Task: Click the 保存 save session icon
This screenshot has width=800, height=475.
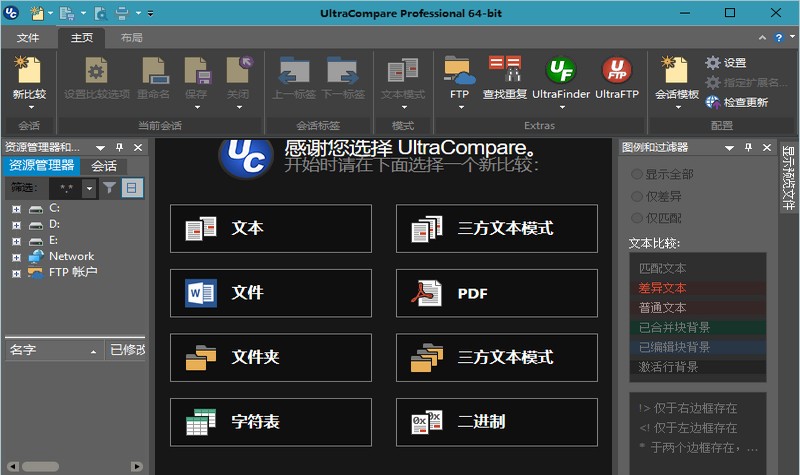Action: pyautogui.click(x=196, y=70)
